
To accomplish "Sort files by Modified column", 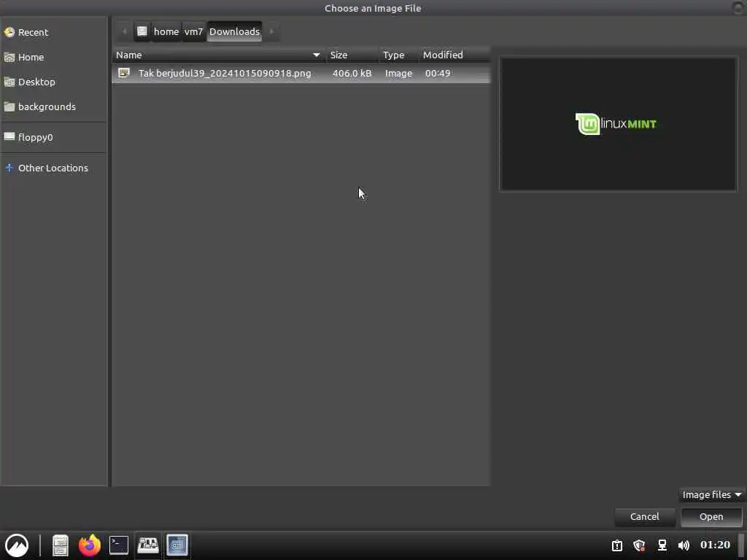I will click(x=454, y=55).
